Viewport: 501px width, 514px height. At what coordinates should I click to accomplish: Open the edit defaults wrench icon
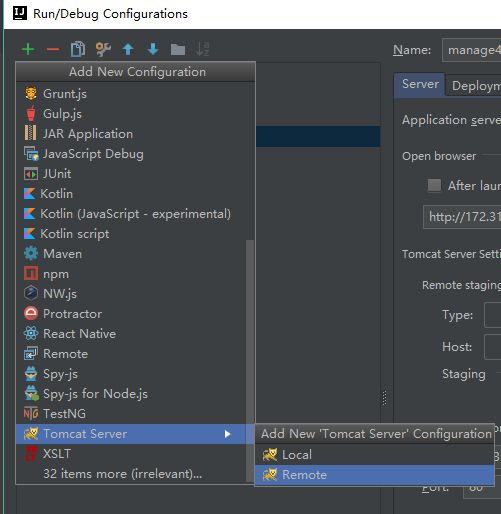[x=103, y=49]
